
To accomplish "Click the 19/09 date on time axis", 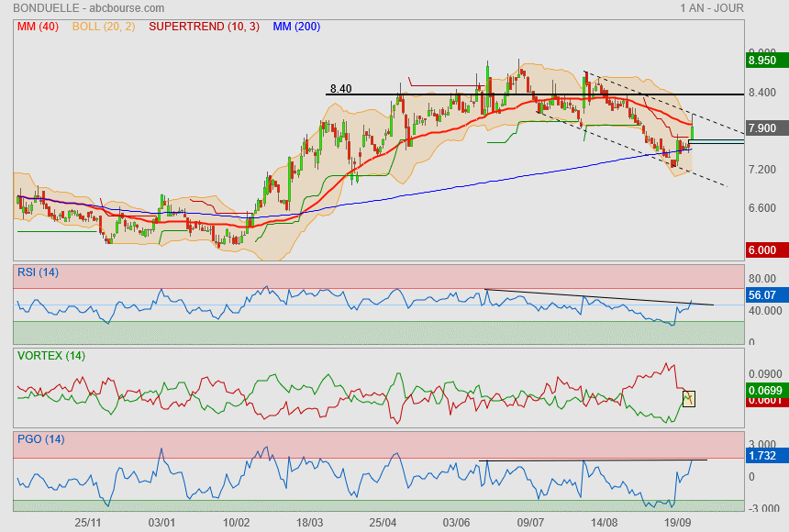I will coord(678,521).
